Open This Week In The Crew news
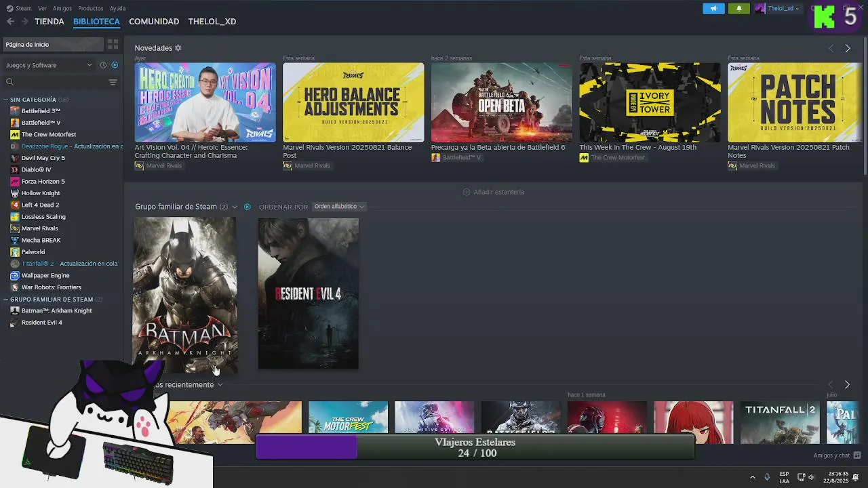Viewport: 868px width, 488px height. pyautogui.click(x=650, y=102)
